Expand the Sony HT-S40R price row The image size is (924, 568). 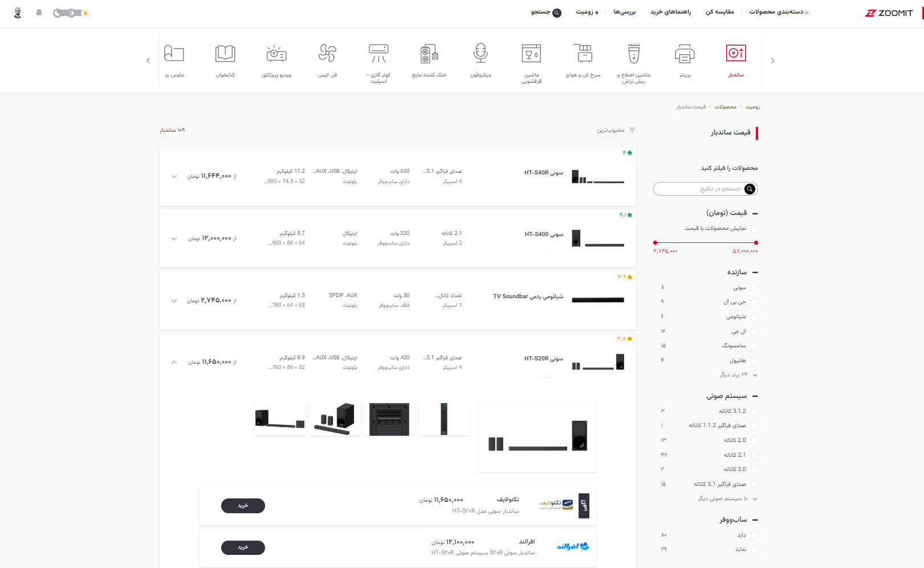174,176
